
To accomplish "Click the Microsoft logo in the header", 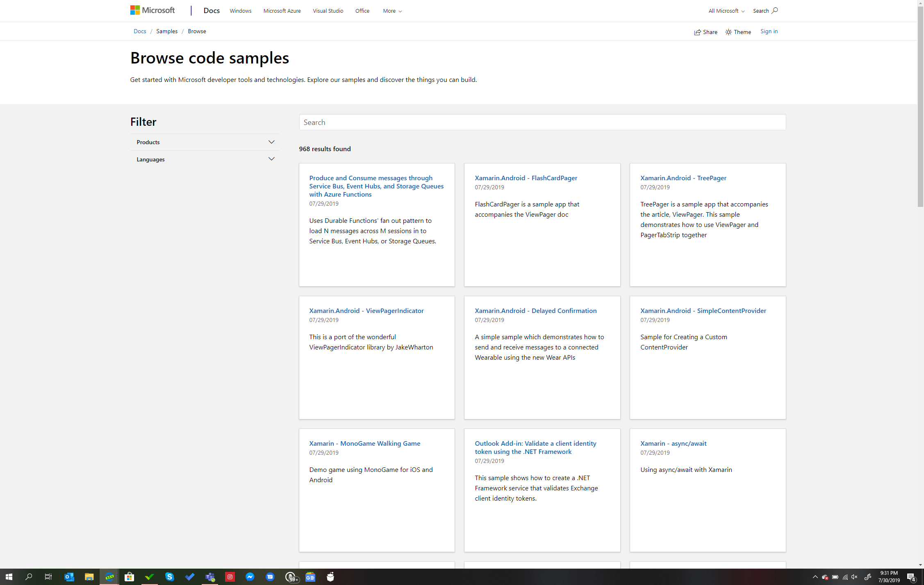I will (x=152, y=10).
